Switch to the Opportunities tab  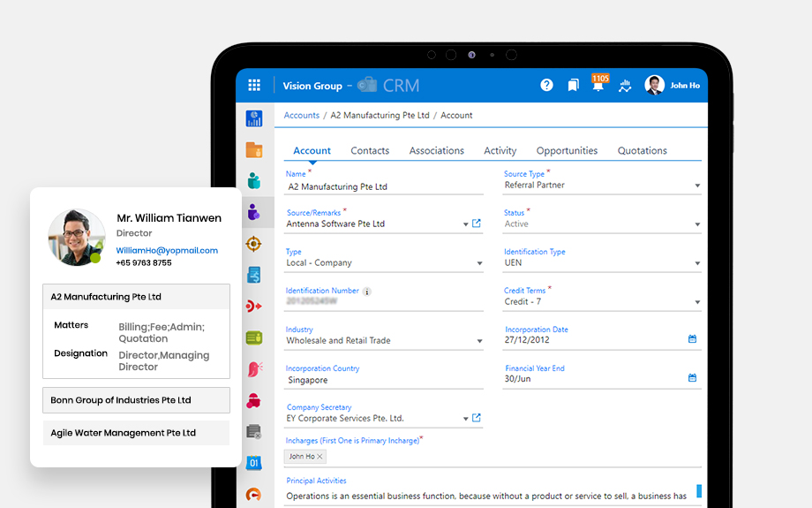tap(567, 151)
